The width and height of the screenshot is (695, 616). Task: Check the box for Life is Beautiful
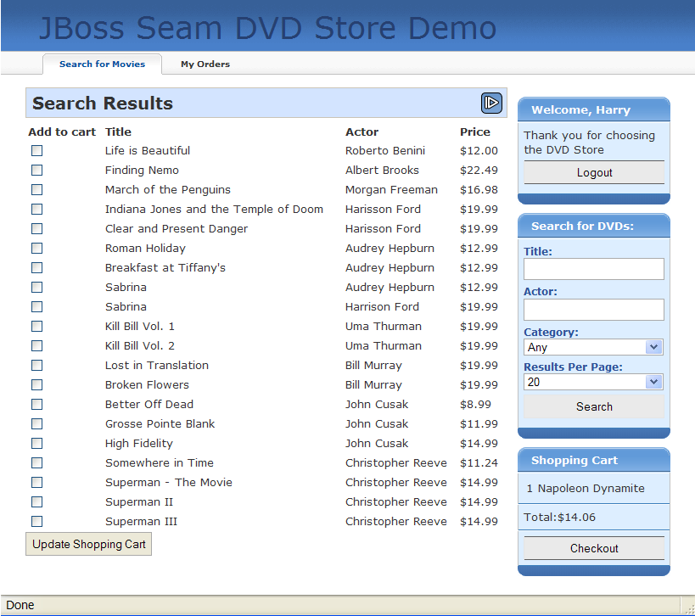click(37, 151)
